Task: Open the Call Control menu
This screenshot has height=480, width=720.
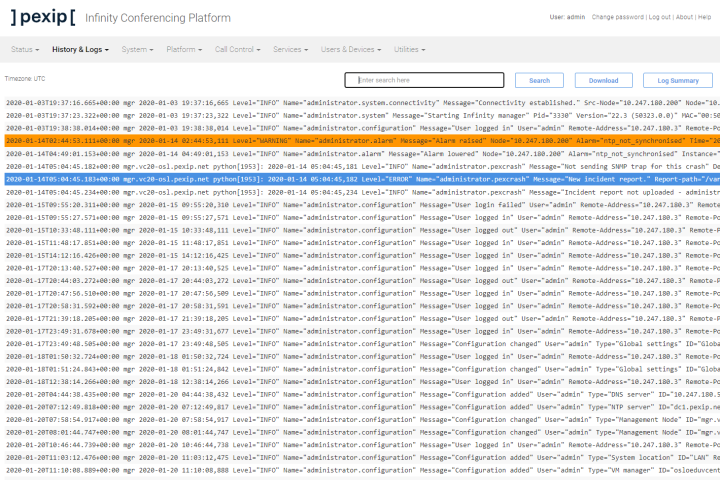Action: click(x=237, y=49)
